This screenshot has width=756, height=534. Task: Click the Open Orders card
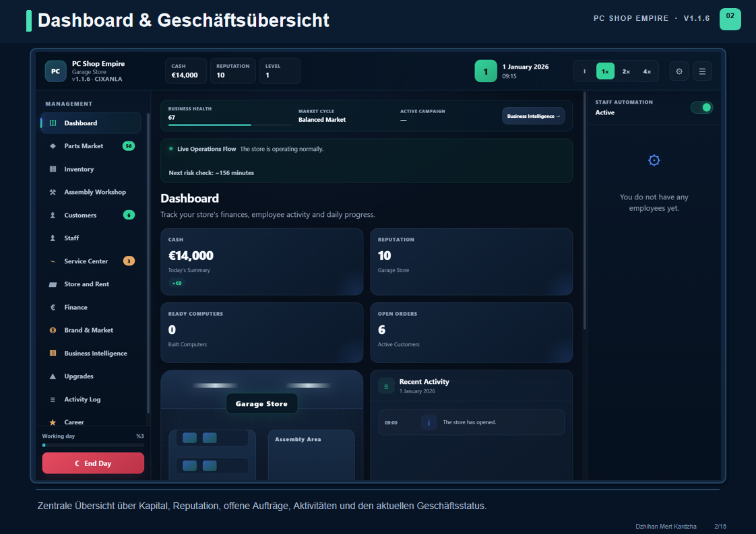[471, 333]
